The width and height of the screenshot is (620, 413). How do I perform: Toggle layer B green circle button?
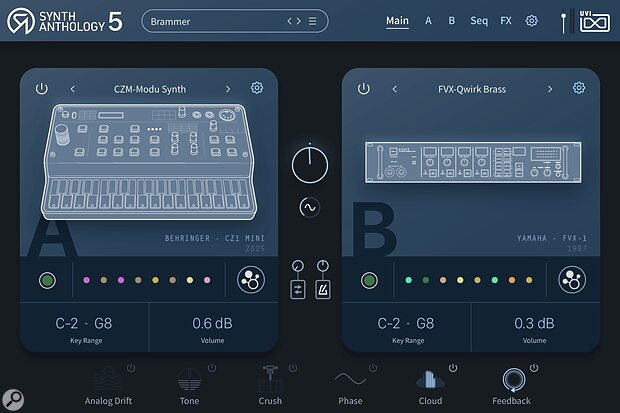click(369, 280)
